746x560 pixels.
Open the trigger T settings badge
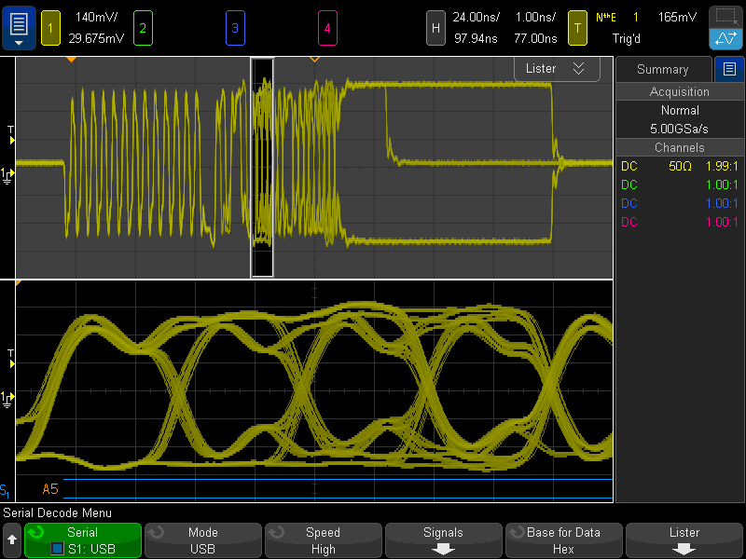(x=578, y=27)
